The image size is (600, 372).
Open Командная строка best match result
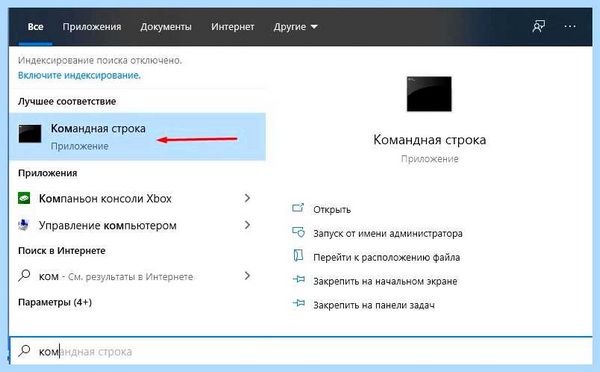click(137, 136)
